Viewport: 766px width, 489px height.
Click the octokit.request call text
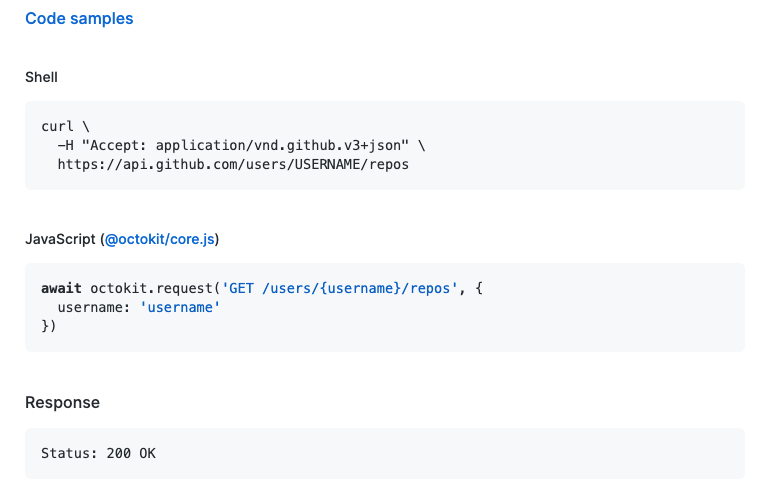click(151, 288)
